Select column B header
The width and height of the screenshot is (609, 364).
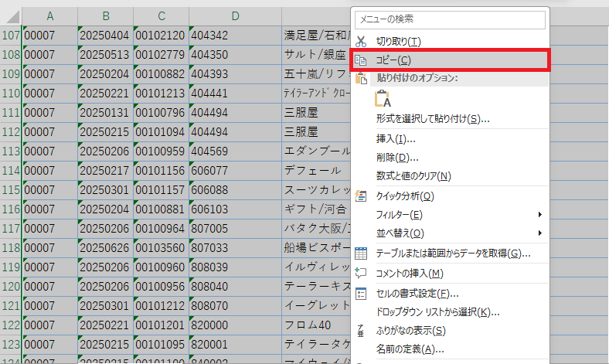[106, 16]
